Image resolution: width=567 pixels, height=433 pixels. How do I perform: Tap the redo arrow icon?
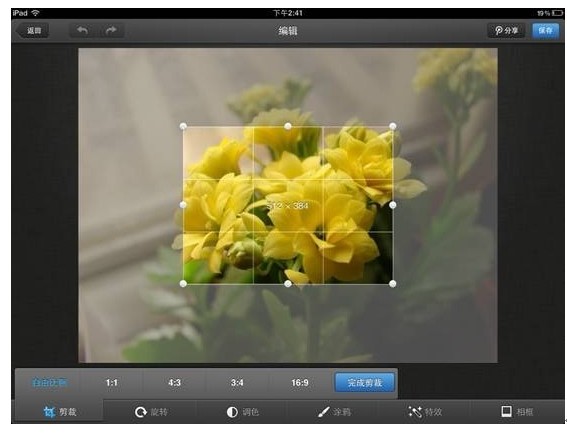pos(111,30)
